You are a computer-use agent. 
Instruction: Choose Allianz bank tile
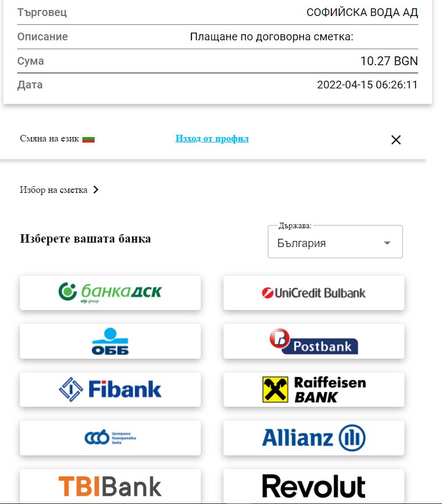click(x=314, y=438)
